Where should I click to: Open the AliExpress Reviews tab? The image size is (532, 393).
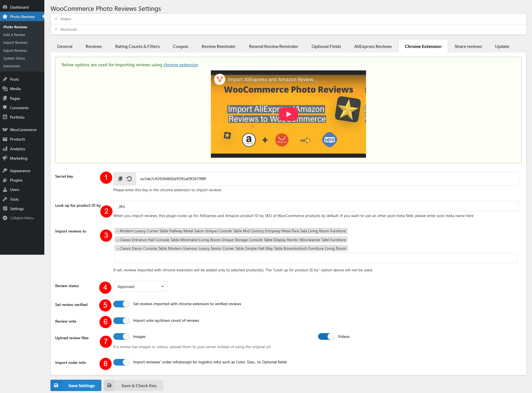(x=373, y=46)
